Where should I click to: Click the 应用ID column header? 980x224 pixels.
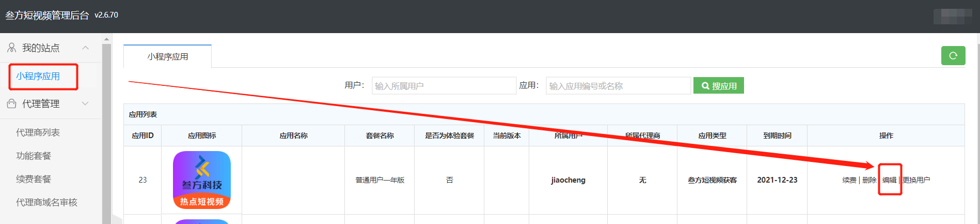click(143, 136)
